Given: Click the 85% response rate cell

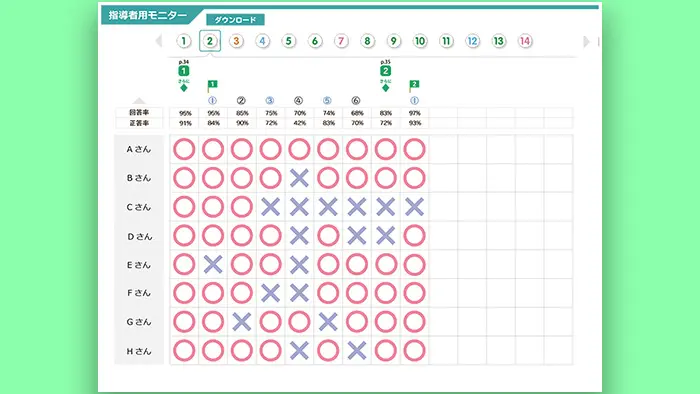Looking at the screenshot, I should point(242,113).
